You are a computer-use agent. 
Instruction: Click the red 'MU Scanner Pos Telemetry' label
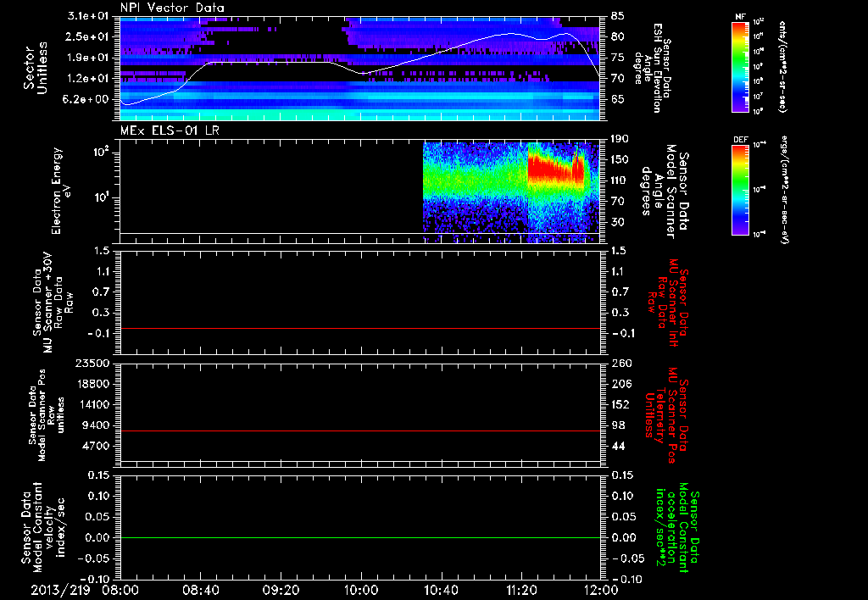point(668,415)
